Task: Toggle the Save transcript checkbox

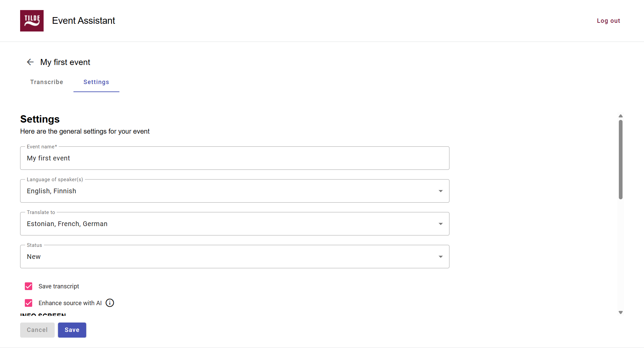Action: [29, 286]
